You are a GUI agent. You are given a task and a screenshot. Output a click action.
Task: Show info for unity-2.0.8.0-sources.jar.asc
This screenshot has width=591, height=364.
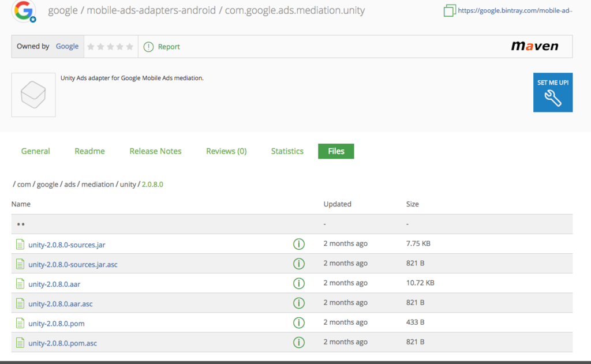coord(299,264)
